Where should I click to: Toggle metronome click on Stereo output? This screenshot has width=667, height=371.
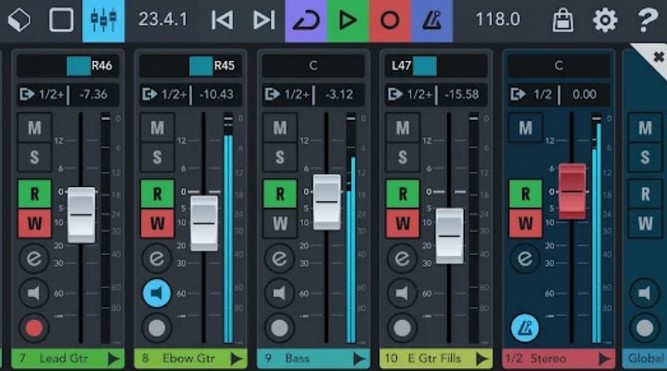[525, 328]
